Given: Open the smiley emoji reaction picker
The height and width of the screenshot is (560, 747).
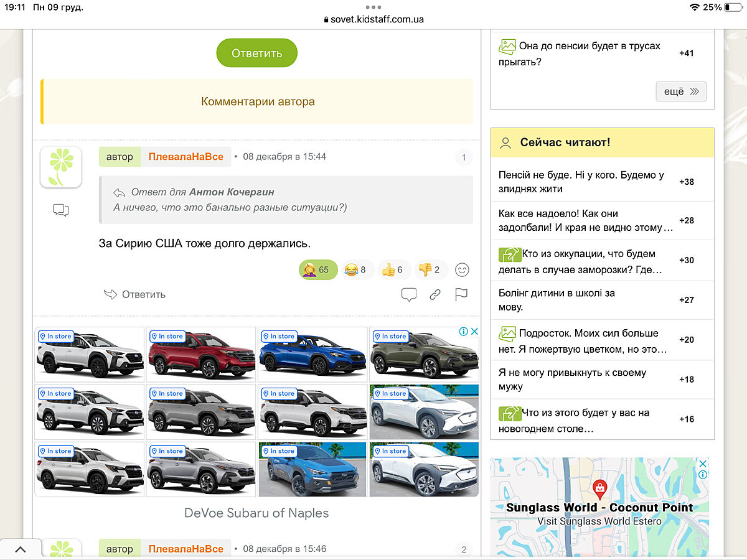Looking at the screenshot, I should tap(462, 270).
